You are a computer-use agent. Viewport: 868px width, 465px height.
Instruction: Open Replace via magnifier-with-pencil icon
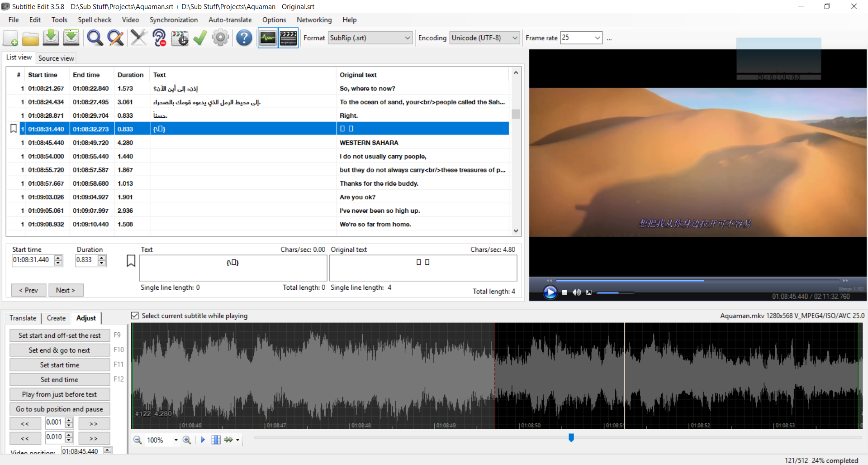click(x=115, y=38)
